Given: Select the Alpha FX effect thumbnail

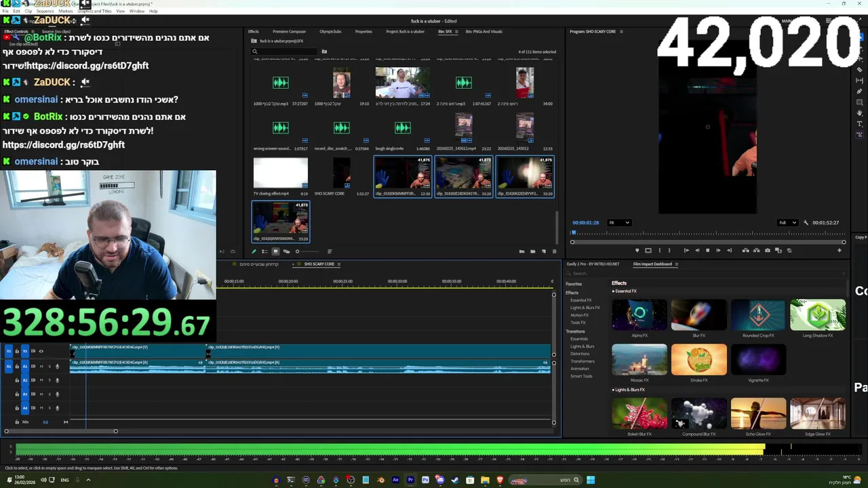Looking at the screenshot, I should coord(639,314).
